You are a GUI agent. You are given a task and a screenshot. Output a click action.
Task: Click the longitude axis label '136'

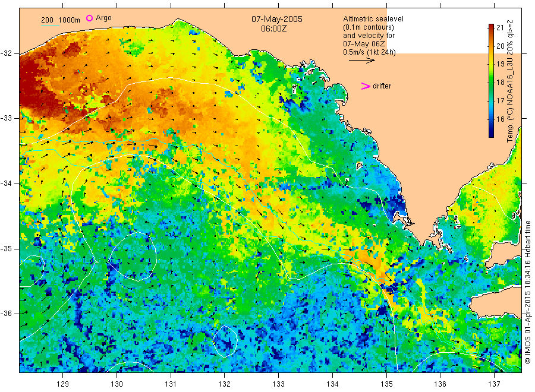click(x=440, y=384)
